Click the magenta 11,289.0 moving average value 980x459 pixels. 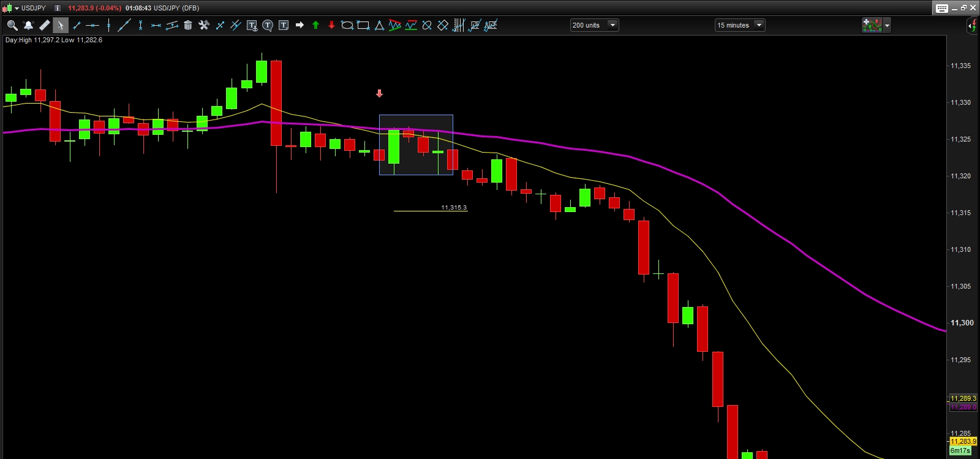click(963, 407)
